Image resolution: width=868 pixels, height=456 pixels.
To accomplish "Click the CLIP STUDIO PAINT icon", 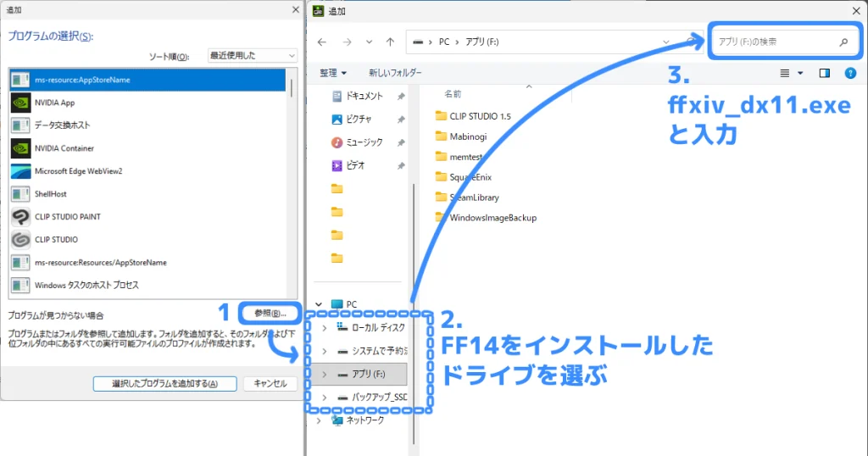I will pos(20,217).
